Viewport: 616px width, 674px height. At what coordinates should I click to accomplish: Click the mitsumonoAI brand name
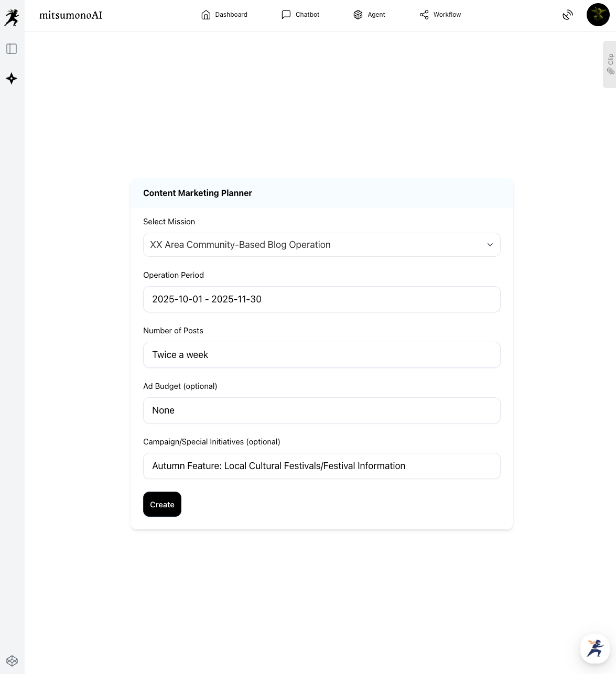coord(71,15)
